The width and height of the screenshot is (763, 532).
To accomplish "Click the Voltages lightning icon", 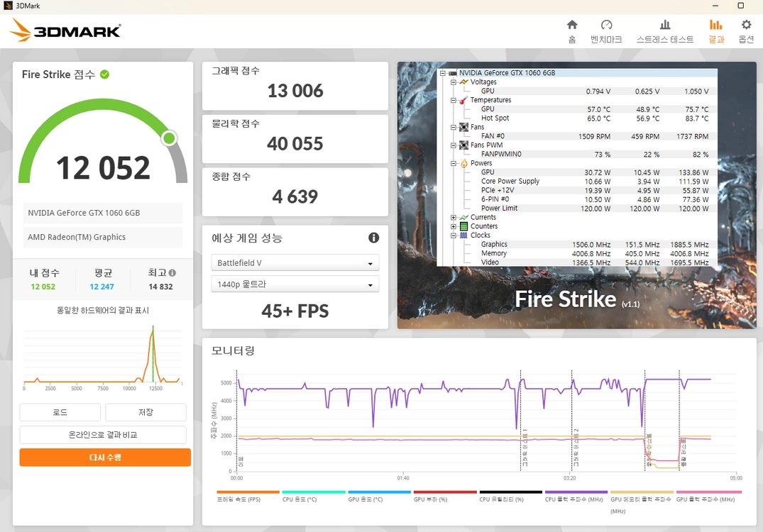I will (x=463, y=82).
